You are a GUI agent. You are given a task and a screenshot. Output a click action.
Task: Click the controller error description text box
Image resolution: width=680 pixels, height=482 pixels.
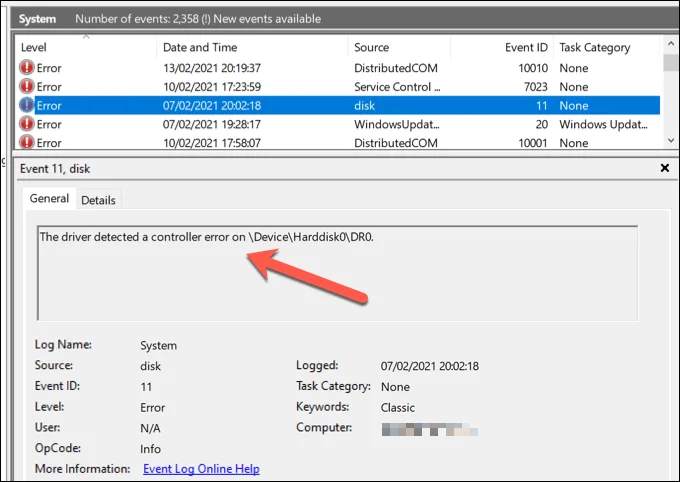point(337,272)
